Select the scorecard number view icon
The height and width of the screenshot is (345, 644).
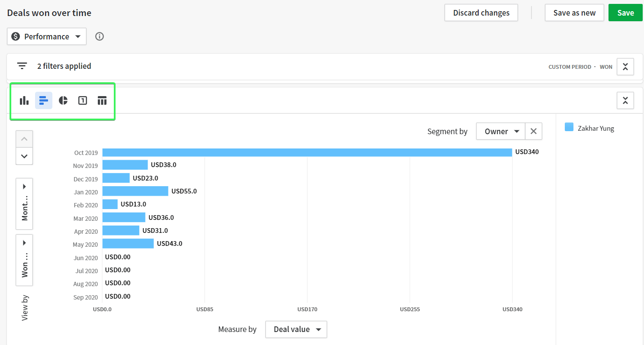coord(83,100)
